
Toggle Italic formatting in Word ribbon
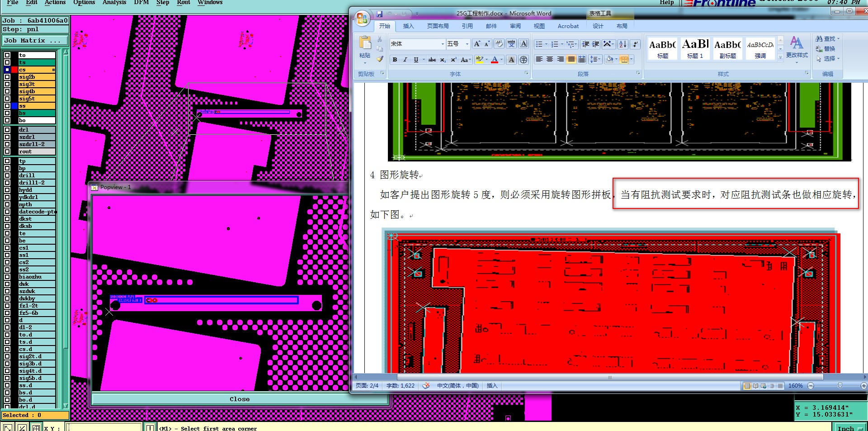pyautogui.click(x=405, y=60)
